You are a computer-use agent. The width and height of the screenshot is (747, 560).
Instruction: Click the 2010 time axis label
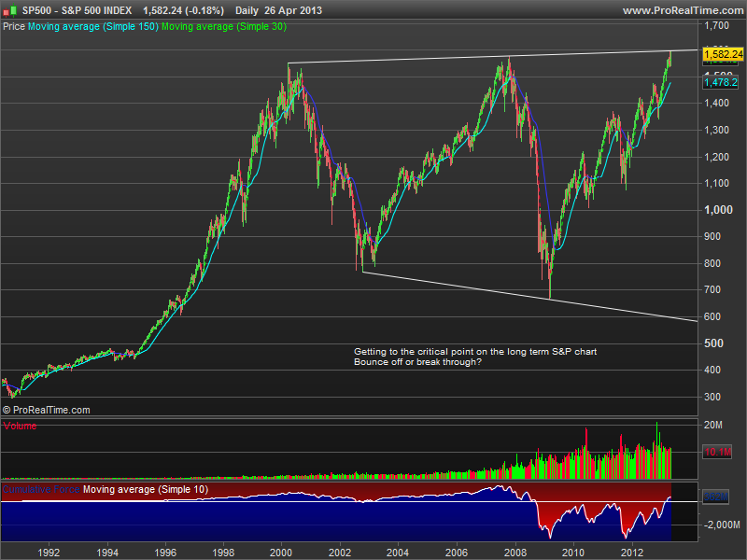coord(573,553)
